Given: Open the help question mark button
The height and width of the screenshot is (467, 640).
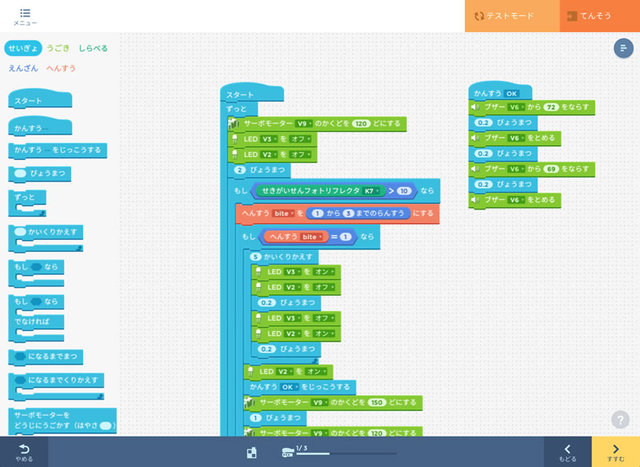Looking at the screenshot, I should tap(620, 419).
